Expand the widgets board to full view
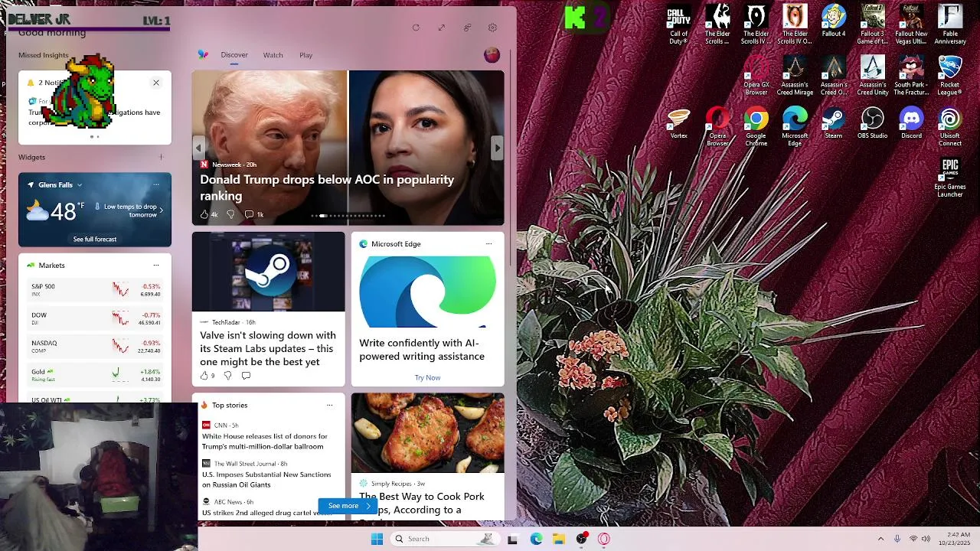 click(442, 28)
